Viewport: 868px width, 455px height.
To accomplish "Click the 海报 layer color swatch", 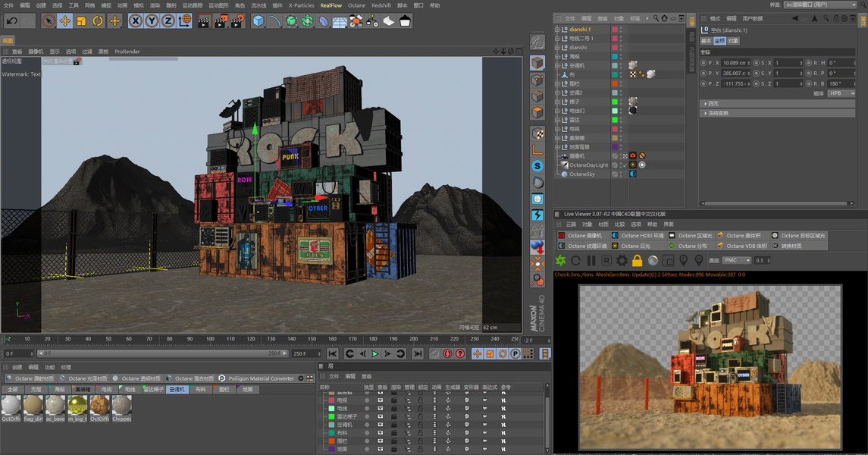I will (x=615, y=56).
